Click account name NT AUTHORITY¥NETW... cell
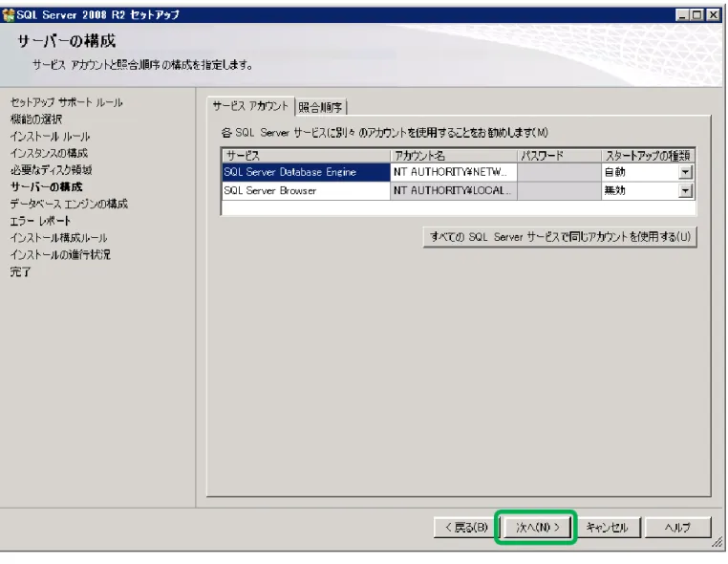This screenshot has height=564, width=728. [454, 172]
